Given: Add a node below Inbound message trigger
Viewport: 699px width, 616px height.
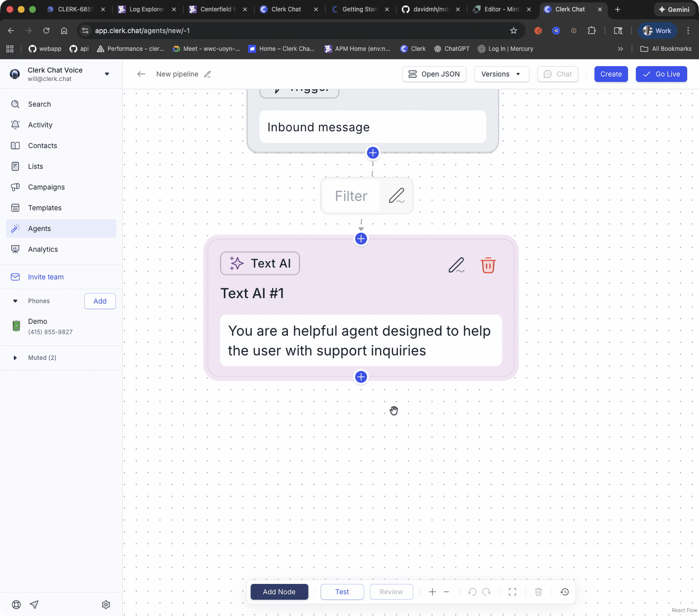Looking at the screenshot, I should [x=373, y=153].
